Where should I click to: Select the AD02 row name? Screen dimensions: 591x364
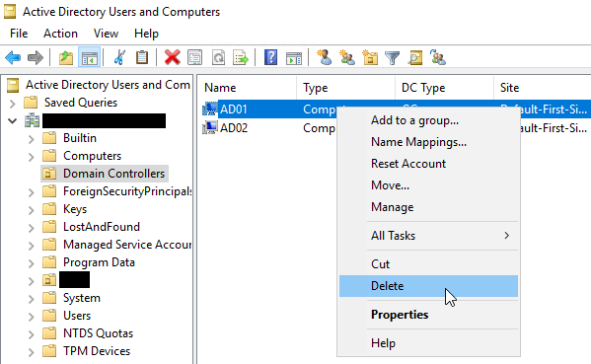[234, 128]
